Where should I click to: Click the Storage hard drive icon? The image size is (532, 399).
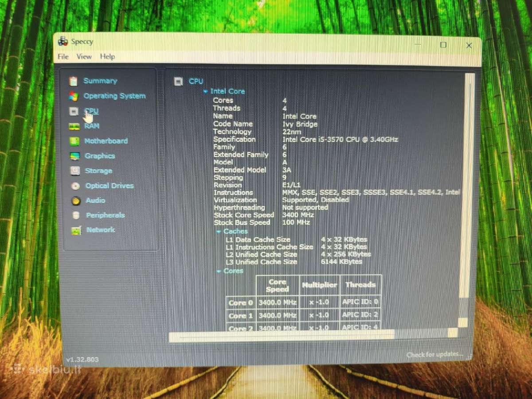(x=76, y=171)
